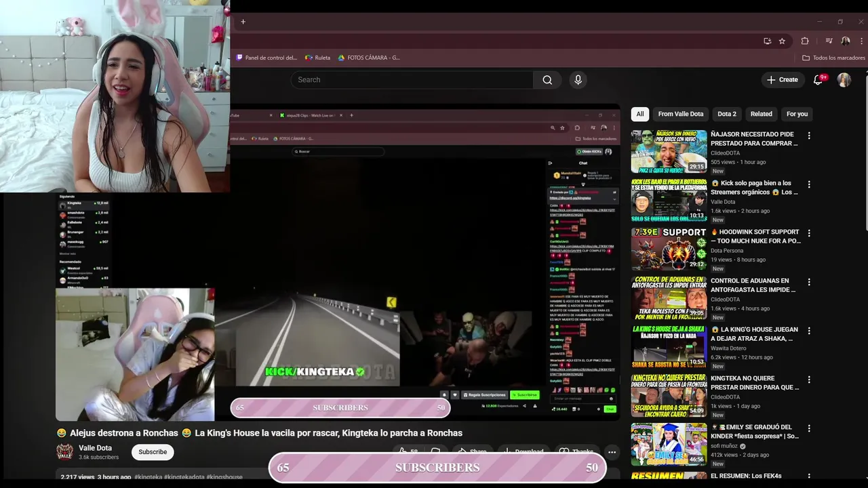This screenshot has height=488, width=868.
Task: Open the 'Todos los marcadores' folder
Action: (x=834, y=58)
